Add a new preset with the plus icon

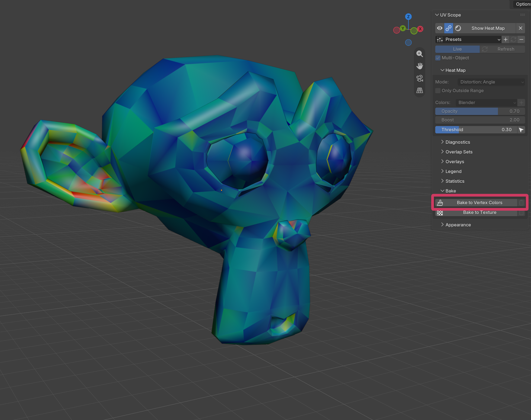click(x=506, y=39)
